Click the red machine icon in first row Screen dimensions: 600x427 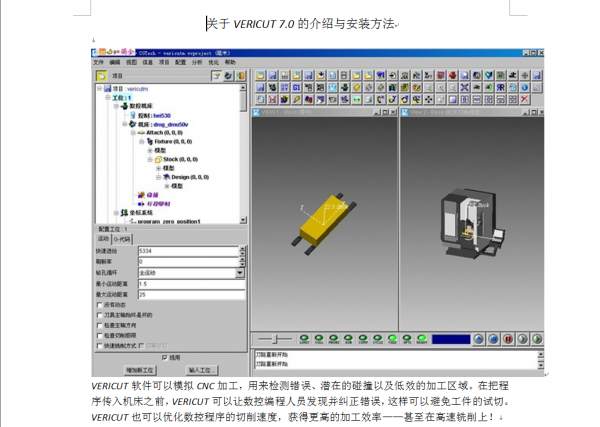pos(452,75)
